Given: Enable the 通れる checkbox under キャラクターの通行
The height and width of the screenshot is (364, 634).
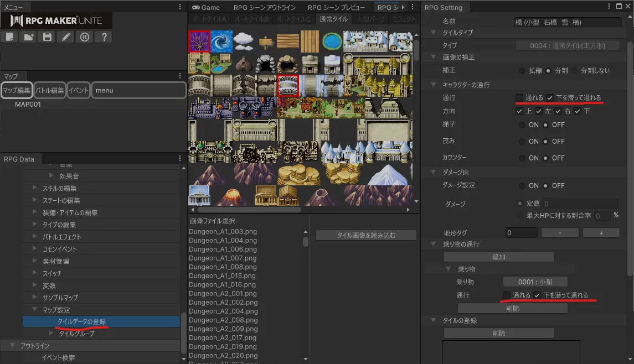Looking at the screenshot, I should (519, 98).
